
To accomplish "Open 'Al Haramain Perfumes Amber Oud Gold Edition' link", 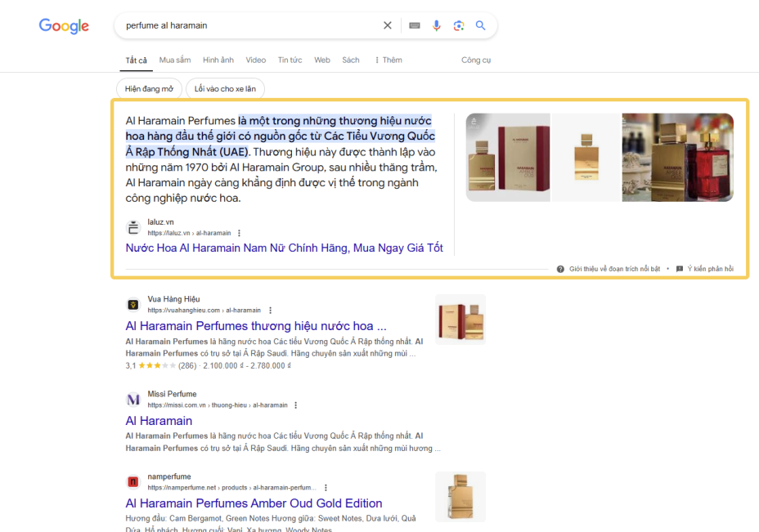I will (254, 503).
